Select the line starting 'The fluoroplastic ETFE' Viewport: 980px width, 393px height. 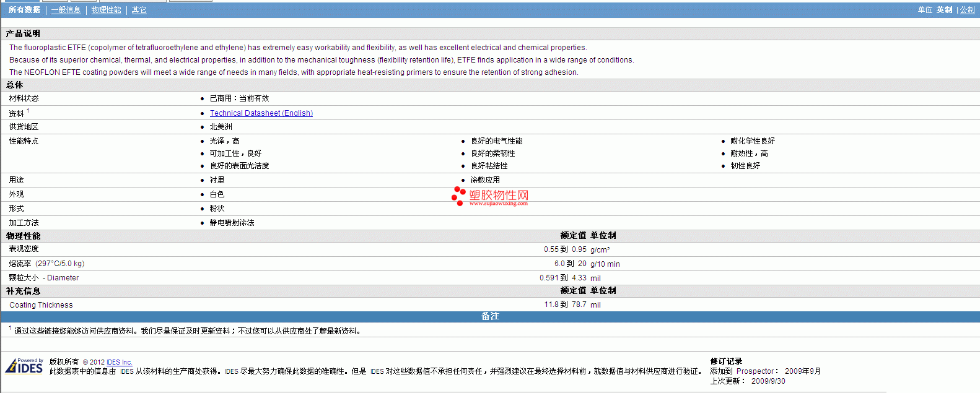click(298, 48)
